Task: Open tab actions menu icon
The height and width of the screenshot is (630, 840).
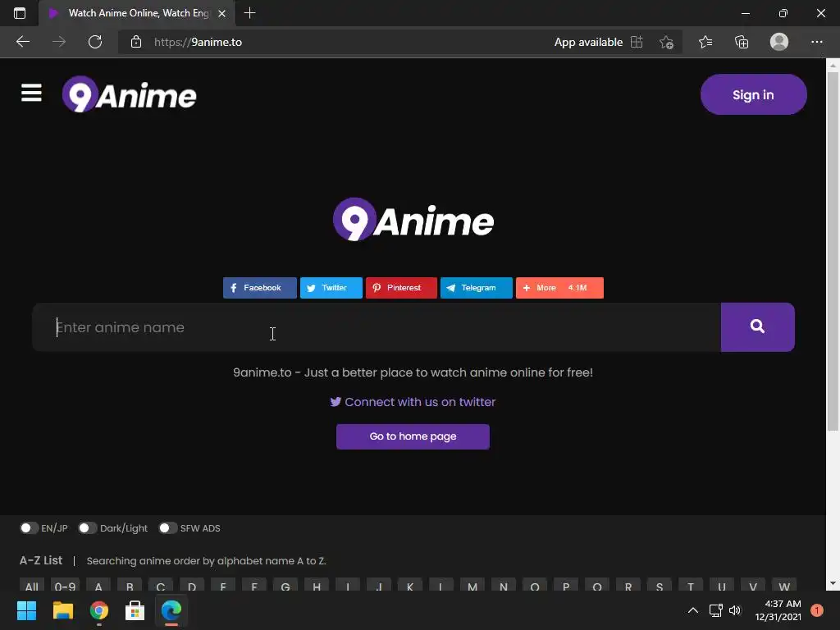Action: tap(20, 13)
